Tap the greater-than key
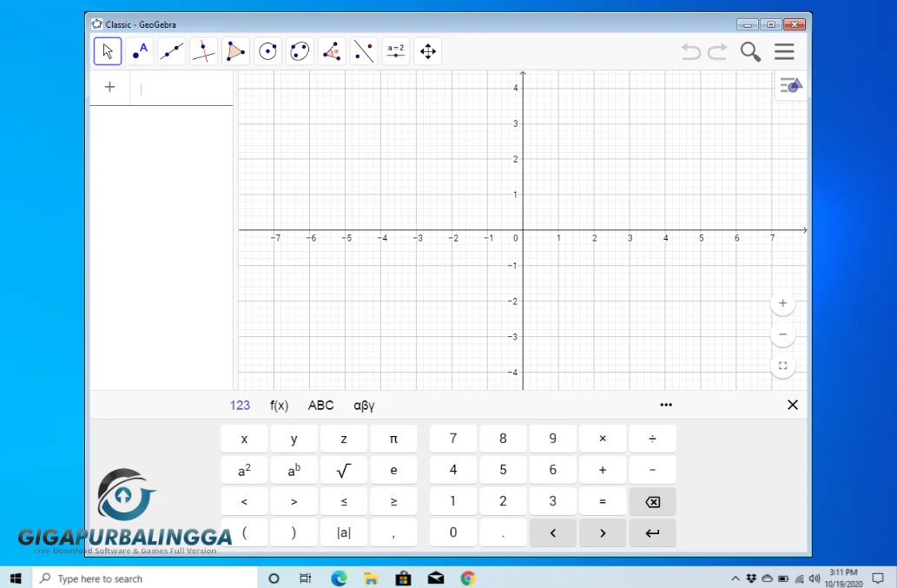 pyautogui.click(x=294, y=502)
